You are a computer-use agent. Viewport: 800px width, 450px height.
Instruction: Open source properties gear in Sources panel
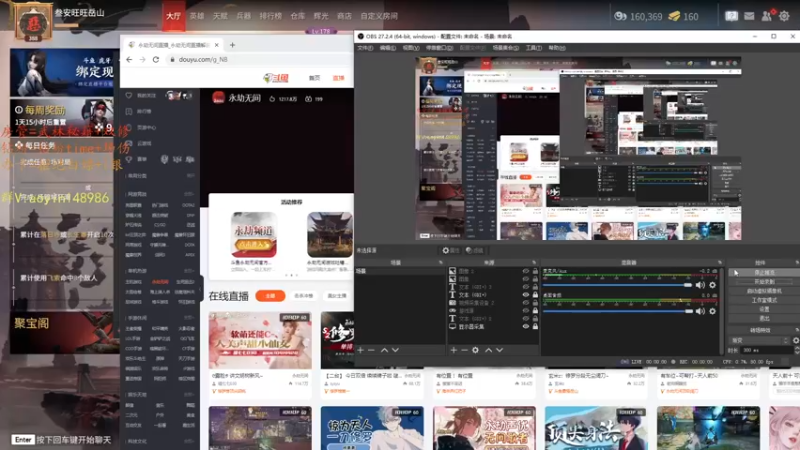[475, 350]
